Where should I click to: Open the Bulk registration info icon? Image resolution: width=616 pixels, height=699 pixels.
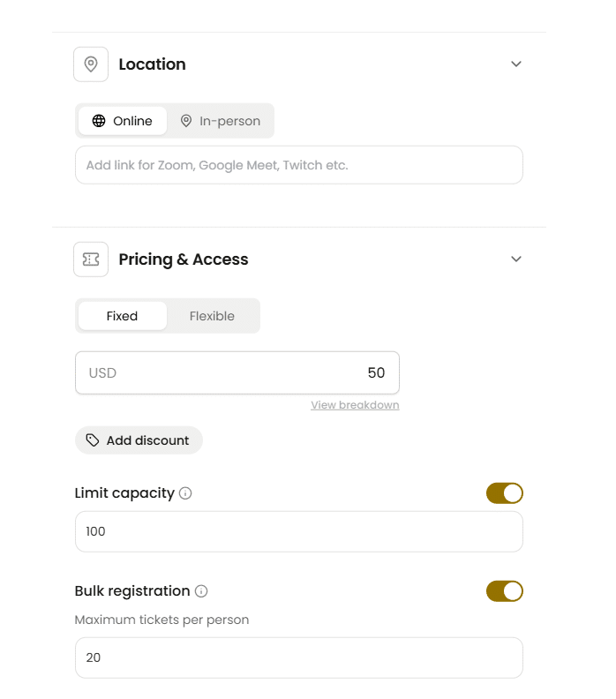click(x=201, y=591)
